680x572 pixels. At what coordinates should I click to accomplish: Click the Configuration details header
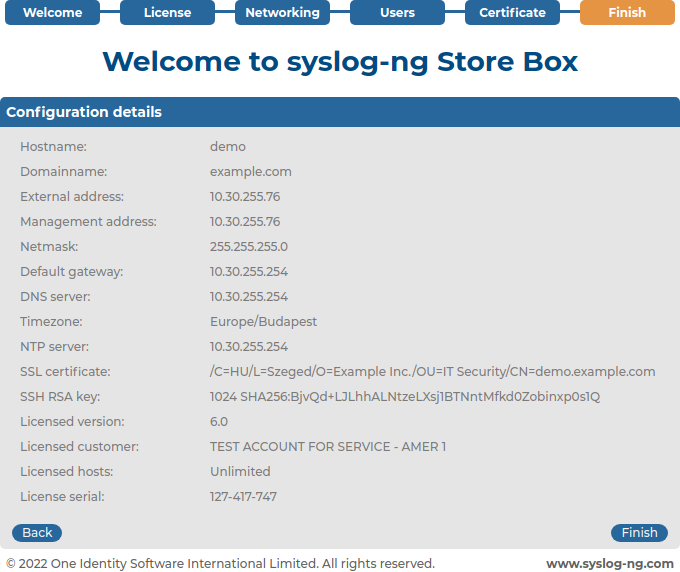coord(340,112)
